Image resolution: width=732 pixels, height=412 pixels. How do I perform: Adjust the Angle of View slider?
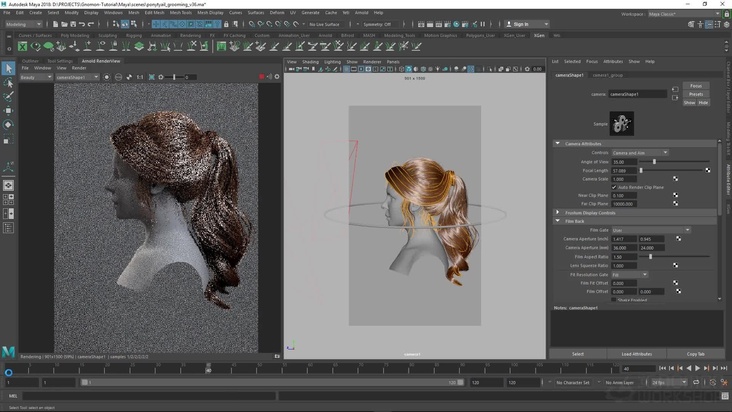654,161
